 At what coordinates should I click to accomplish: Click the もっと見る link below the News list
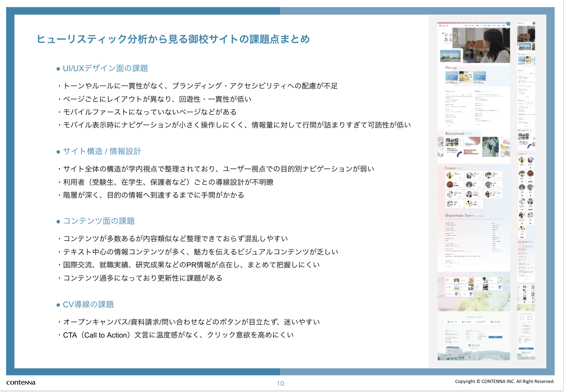tap(448, 126)
